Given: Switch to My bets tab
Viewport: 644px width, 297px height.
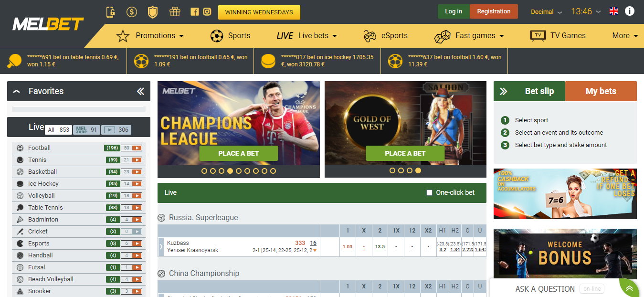Looking at the screenshot, I should 601,91.
